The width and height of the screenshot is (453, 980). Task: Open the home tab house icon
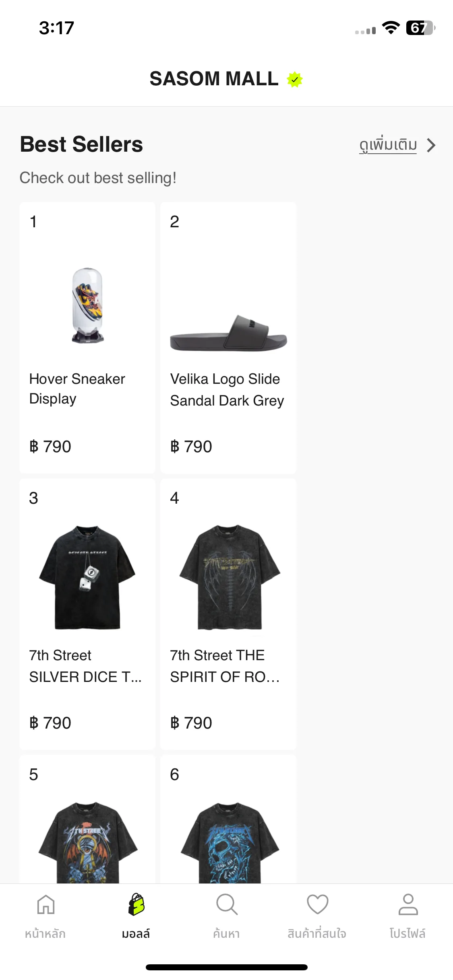click(46, 904)
